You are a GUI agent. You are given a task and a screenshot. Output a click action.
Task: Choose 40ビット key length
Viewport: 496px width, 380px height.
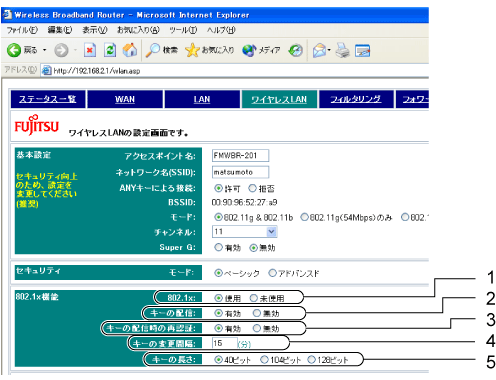218,360
